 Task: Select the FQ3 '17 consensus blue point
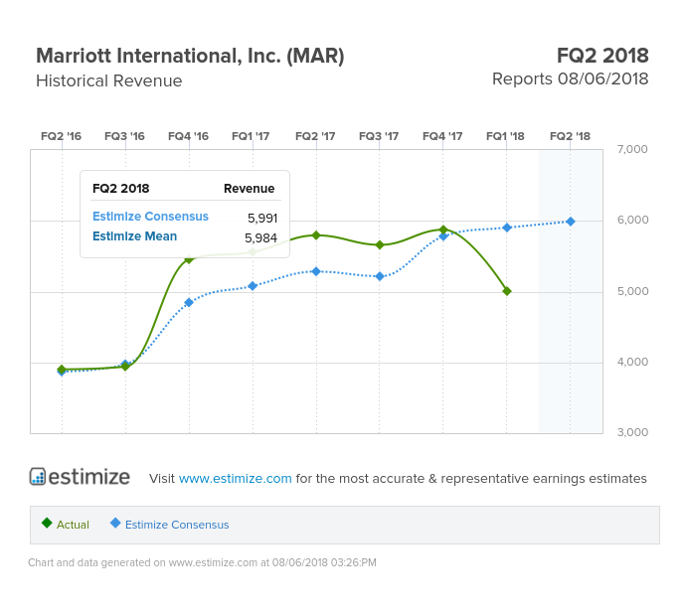tap(380, 276)
